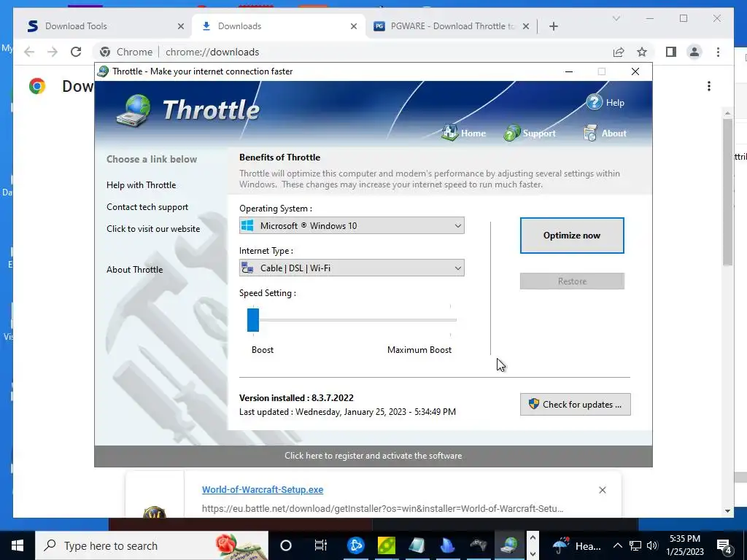Open the Help with Throttle link
Screen dimensions: 747x560
tap(141, 184)
